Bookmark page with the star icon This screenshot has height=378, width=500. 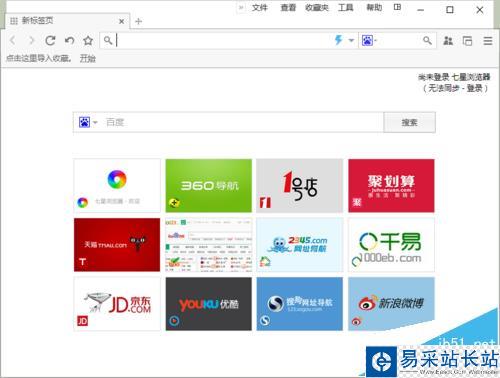[x=88, y=41]
